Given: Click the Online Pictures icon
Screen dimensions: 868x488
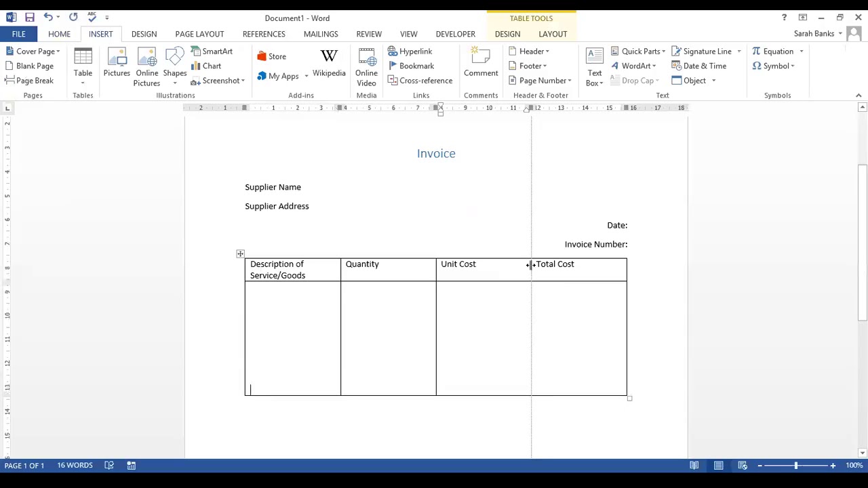Looking at the screenshot, I should [x=146, y=67].
